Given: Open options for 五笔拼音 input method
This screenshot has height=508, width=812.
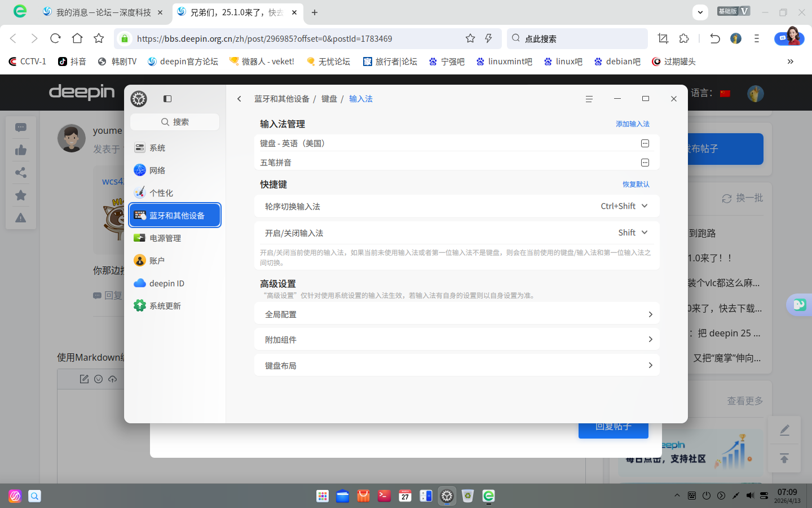Looking at the screenshot, I should [645, 163].
